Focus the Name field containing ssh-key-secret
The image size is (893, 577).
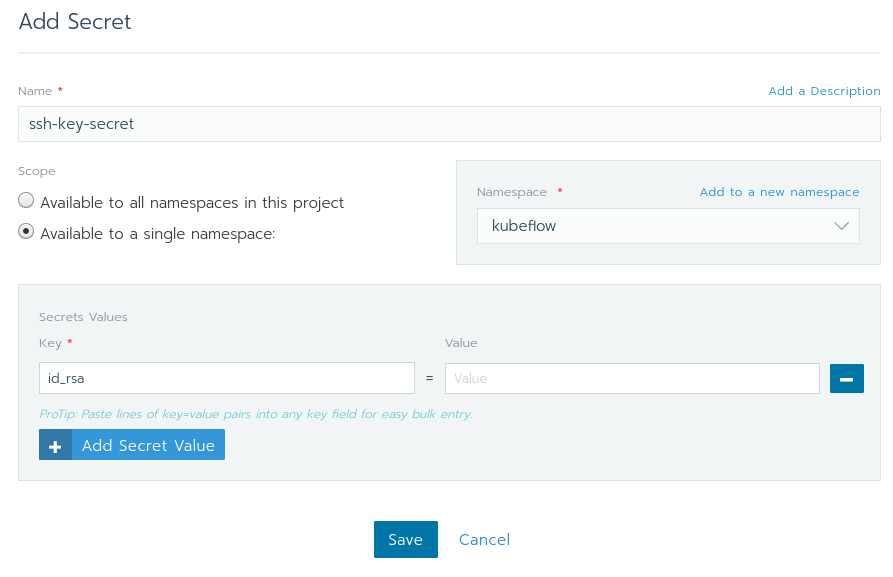click(449, 124)
